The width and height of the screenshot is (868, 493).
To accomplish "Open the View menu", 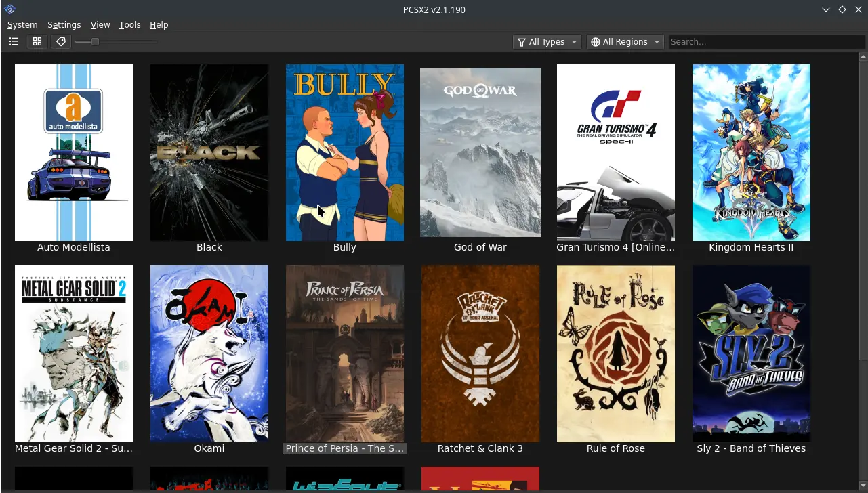I will tap(100, 24).
